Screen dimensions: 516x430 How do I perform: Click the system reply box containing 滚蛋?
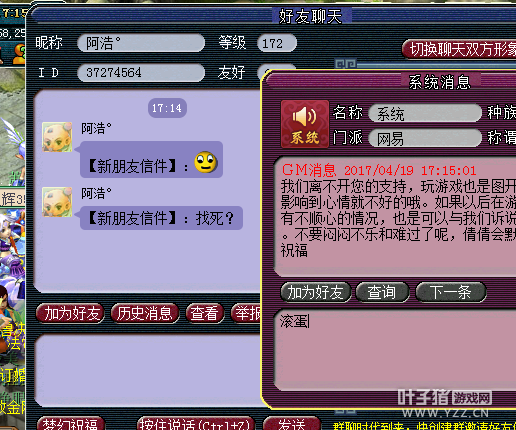tap(395, 349)
